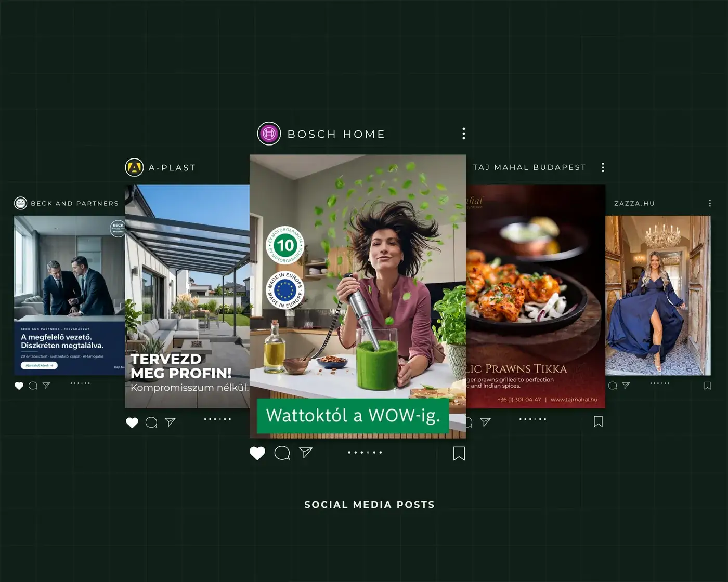Screen dimensions: 728x582
Task: Click the 'SOCIAL MEDIA POSTS' heading
Action: pyautogui.click(x=369, y=505)
